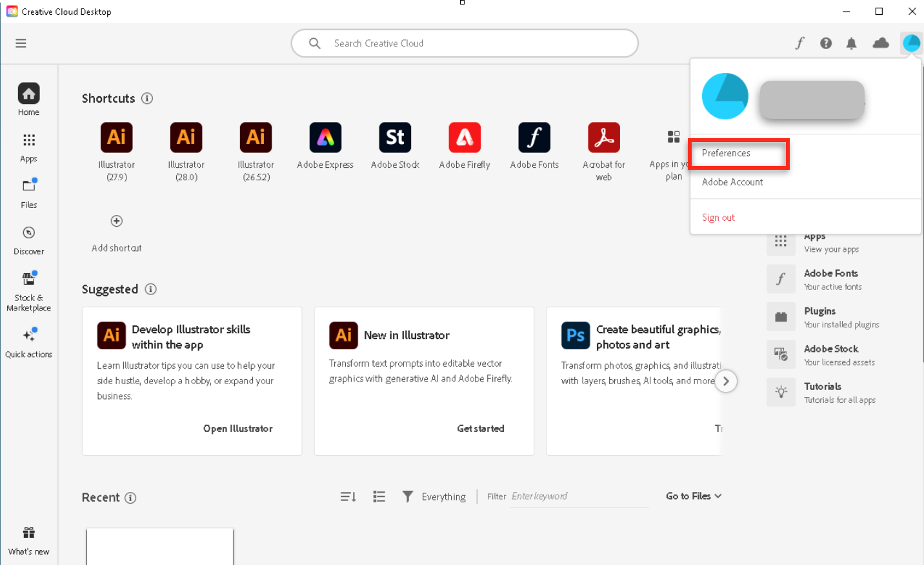Open notifications bell icon

pos(852,43)
